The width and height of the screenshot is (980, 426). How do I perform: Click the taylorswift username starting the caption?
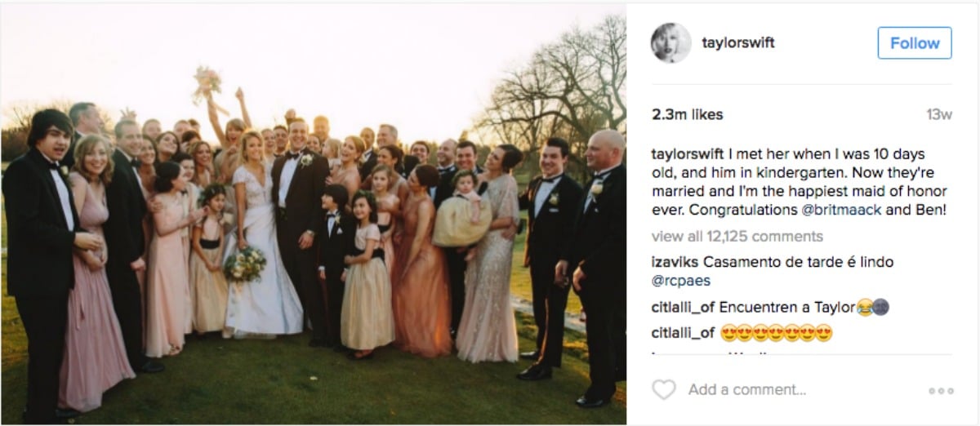tap(689, 154)
